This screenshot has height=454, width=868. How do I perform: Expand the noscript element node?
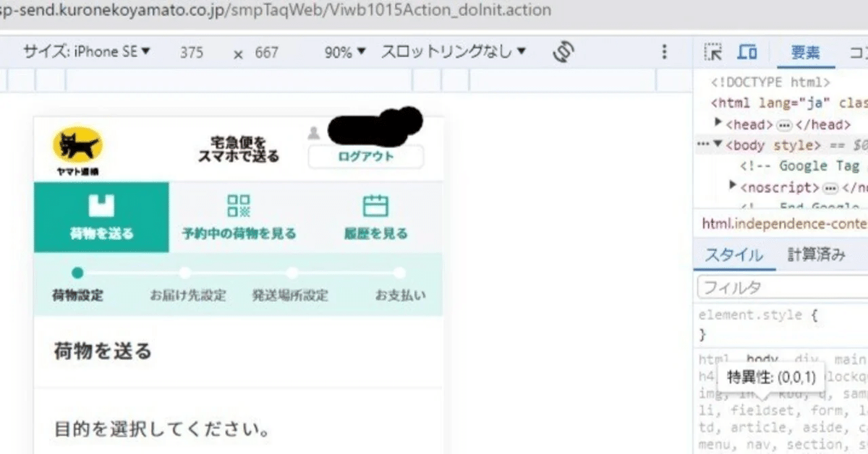click(733, 187)
